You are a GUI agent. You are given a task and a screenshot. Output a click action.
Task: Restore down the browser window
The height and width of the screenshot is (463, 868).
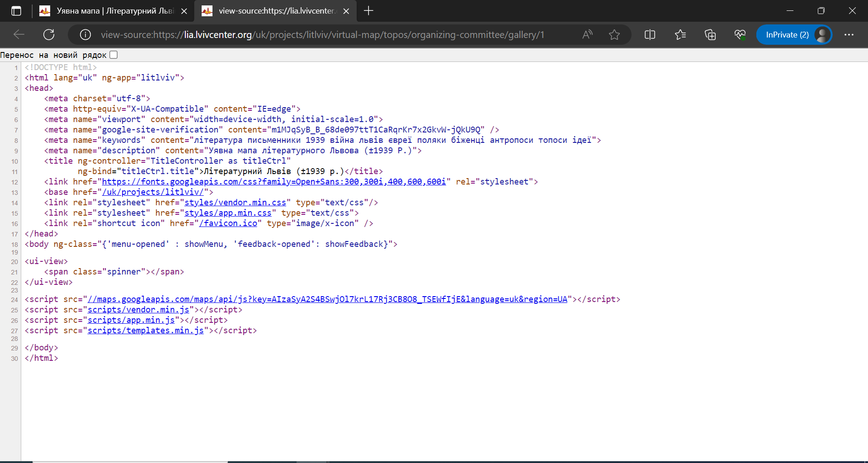coord(821,11)
